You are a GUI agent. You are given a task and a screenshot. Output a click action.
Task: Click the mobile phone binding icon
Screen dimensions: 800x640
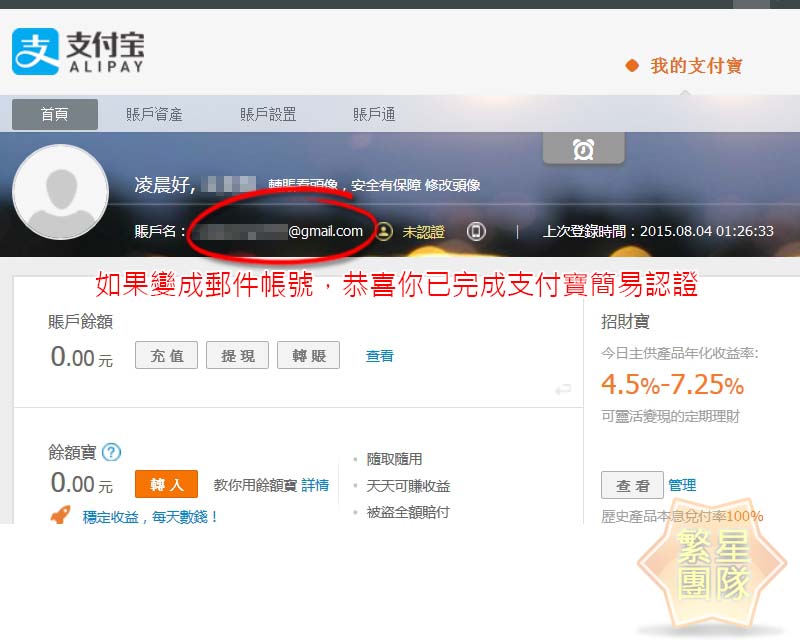pyautogui.click(x=476, y=231)
